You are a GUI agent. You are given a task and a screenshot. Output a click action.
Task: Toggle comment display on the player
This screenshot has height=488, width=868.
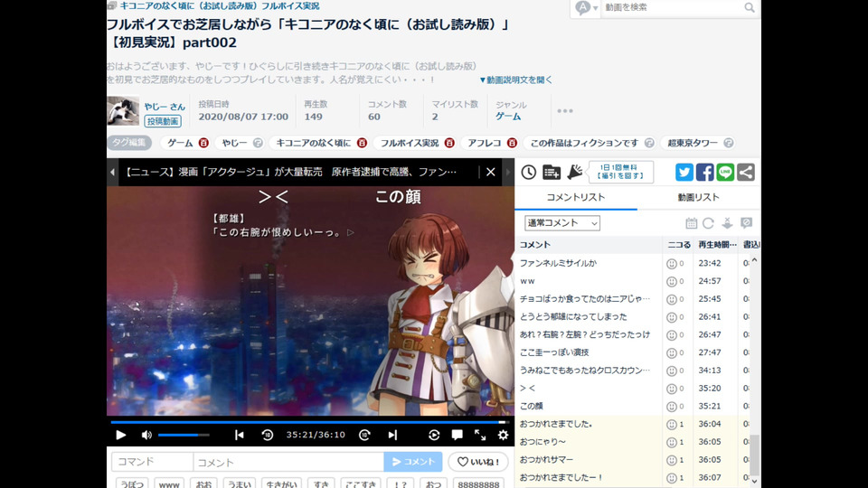click(x=457, y=435)
